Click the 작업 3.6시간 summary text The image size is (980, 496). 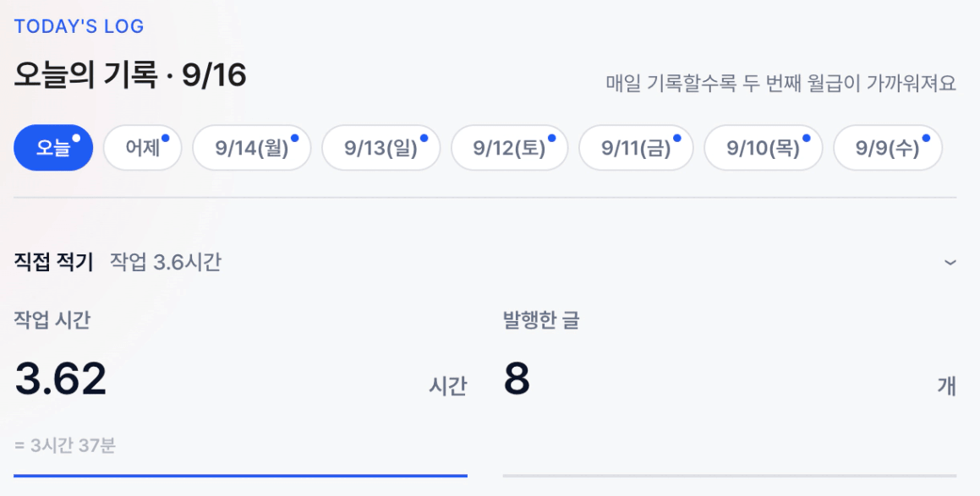166,262
